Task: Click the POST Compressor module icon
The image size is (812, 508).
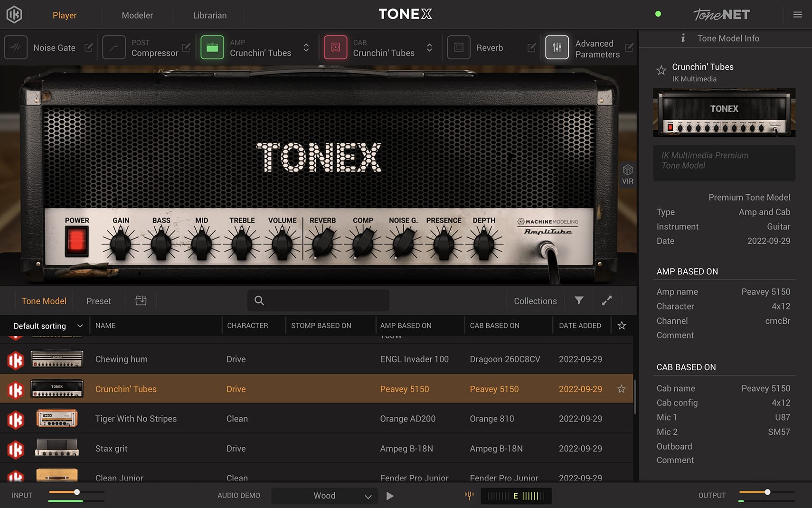Action: pyautogui.click(x=114, y=47)
